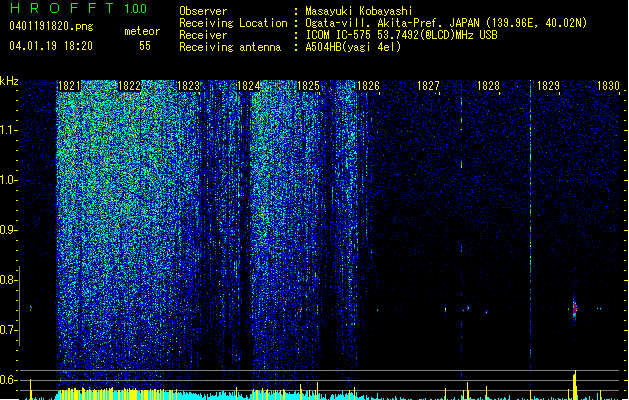Click the 1821 time marker
Image resolution: width=629 pixels, height=400 pixels.
pos(69,86)
